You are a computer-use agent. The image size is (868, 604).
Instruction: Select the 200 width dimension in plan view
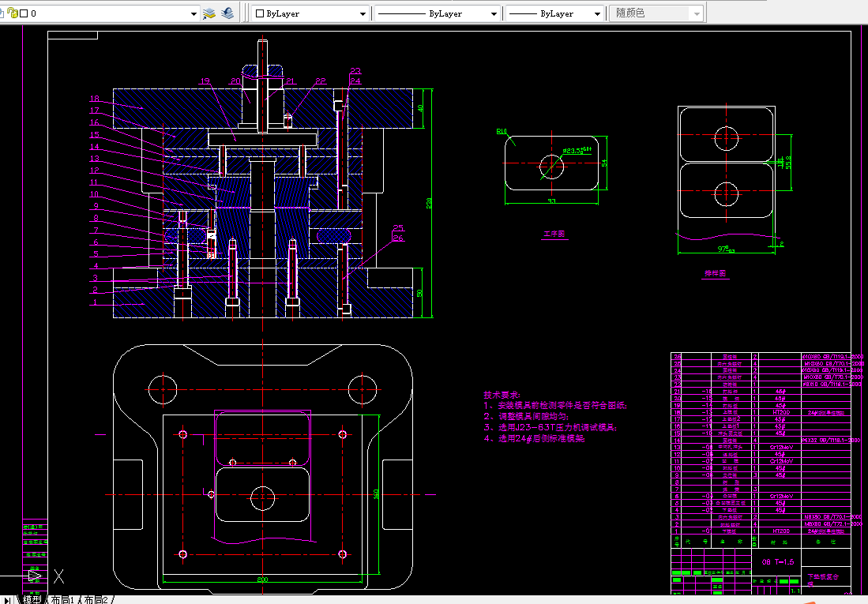262,580
